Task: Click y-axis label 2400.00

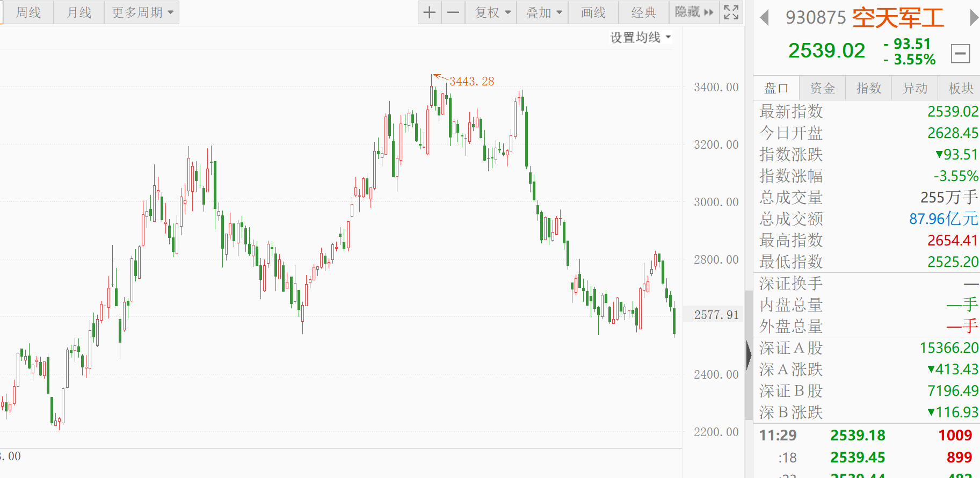Action: click(x=716, y=374)
